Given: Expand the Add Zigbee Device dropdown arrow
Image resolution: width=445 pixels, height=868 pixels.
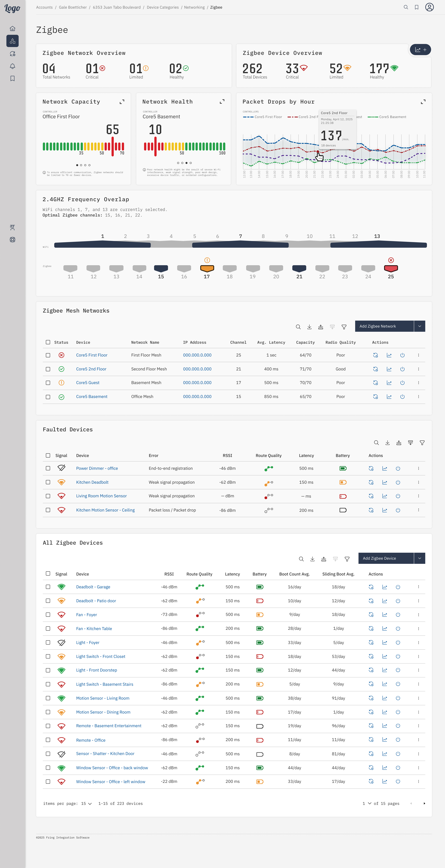Looking at the screenshot, I should click(420, 558).
